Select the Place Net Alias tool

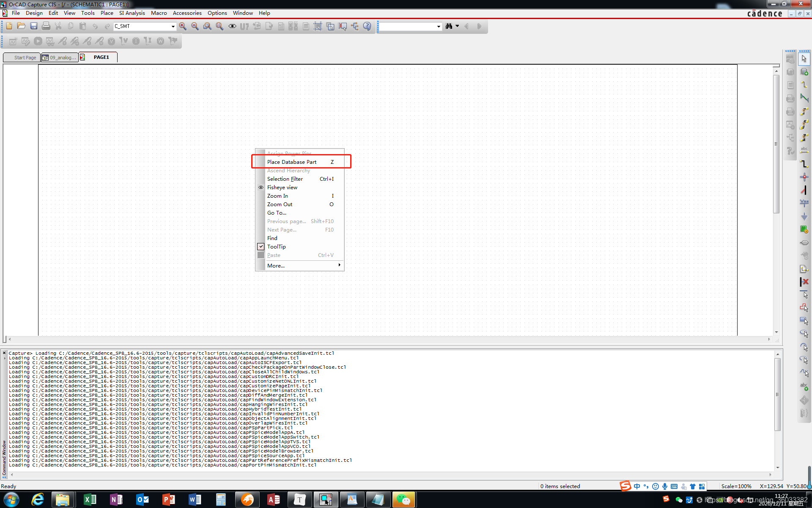(x=804, y=151)
